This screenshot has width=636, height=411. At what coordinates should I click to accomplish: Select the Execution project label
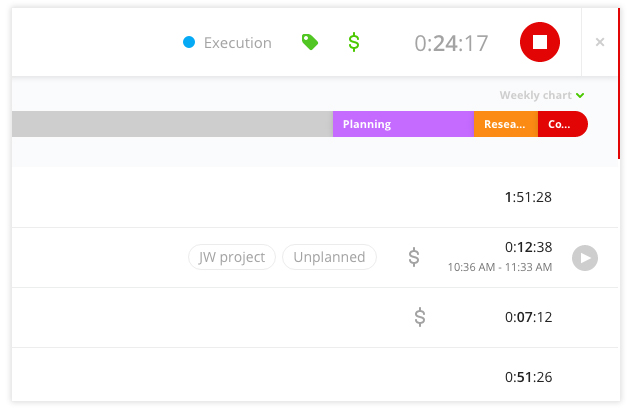tap(237, 43)
